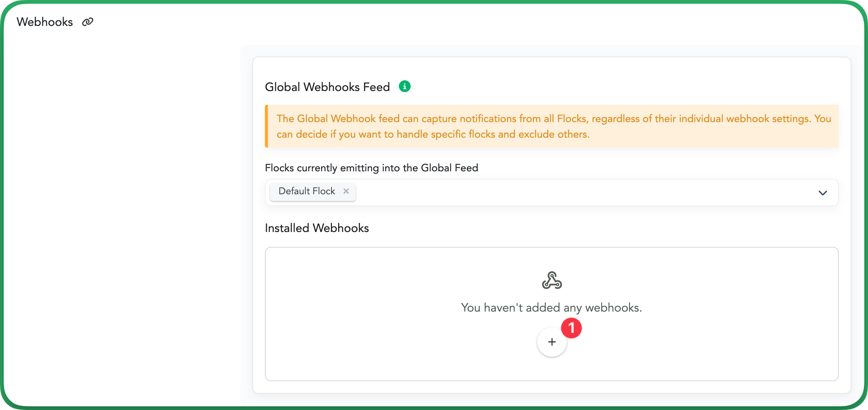Add a new webhook with plus button

[x=552, y=342]
